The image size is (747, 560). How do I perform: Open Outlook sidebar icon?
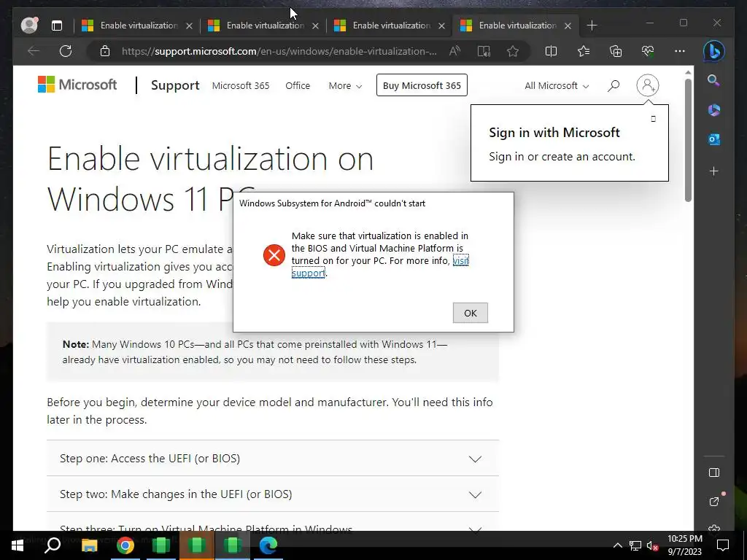click(x=713, y=139)
